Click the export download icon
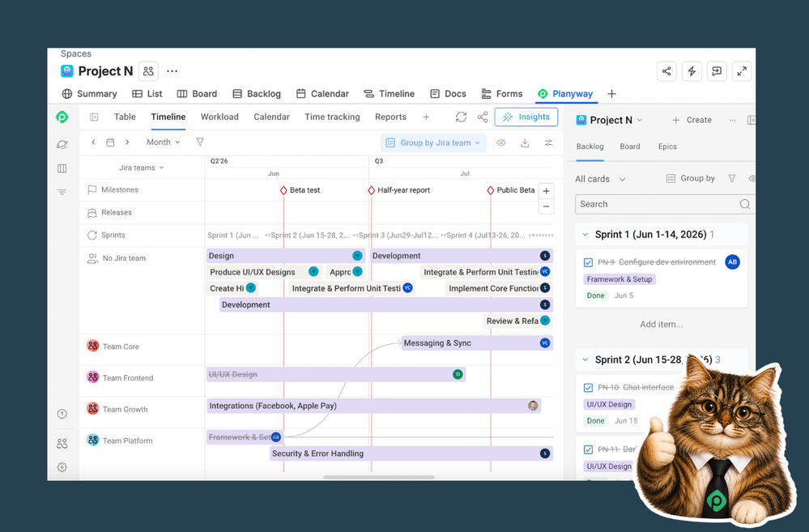Image resolution: width=809 pixels, height=532 pixels. point(525,143)
